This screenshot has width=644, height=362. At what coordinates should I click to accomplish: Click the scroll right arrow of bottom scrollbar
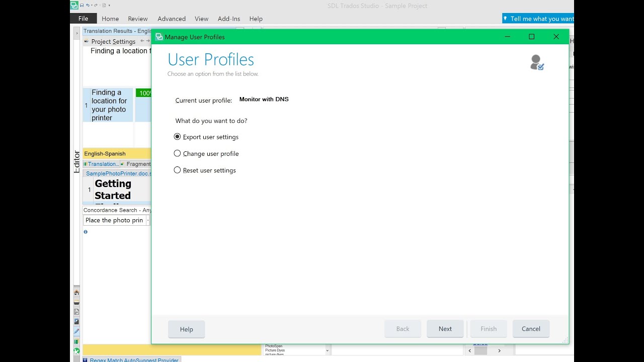click(x=499, y=350)
